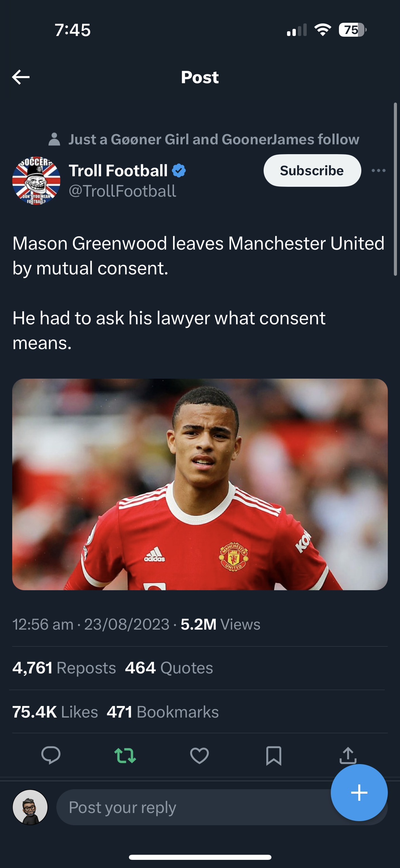Like the post with the heart icon

pos(199,756)
